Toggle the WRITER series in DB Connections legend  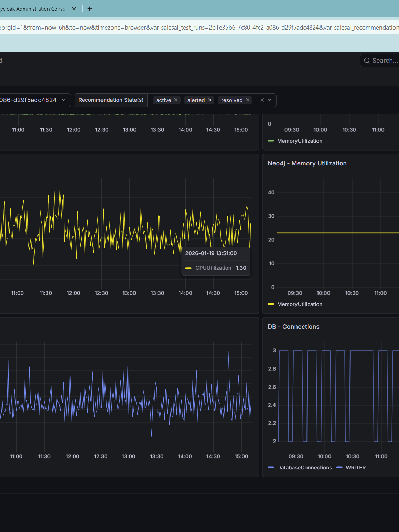pos(355,468)
